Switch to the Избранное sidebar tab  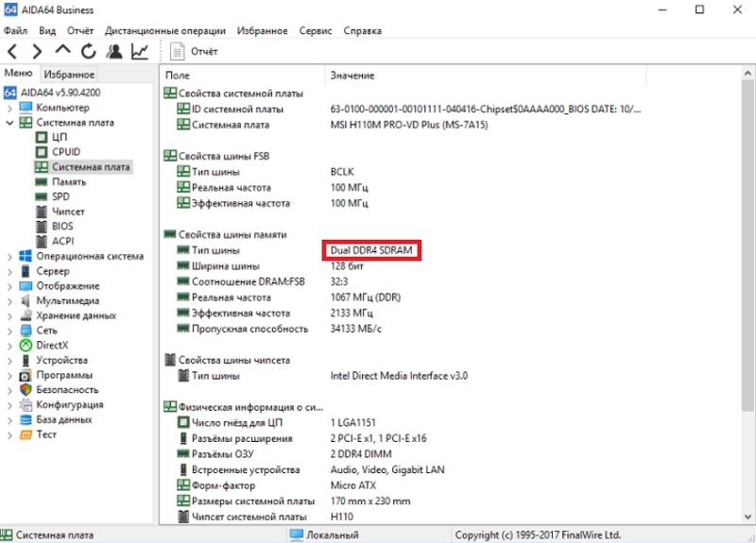pos(69,75)
